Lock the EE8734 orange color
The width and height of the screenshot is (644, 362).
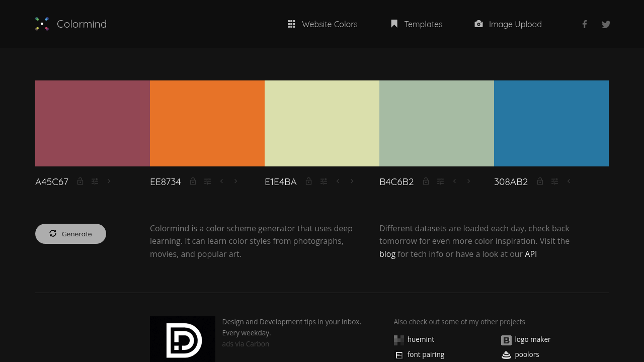click(193, 182)
